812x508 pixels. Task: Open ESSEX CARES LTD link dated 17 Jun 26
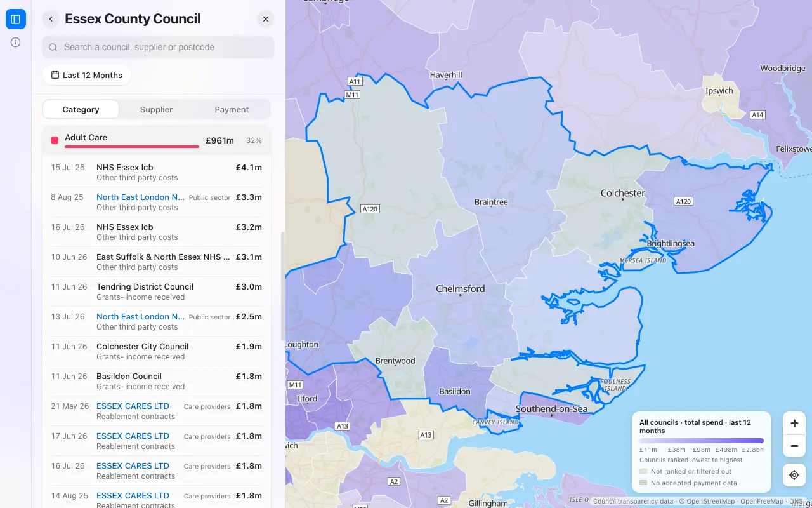[x=133, y=436]
